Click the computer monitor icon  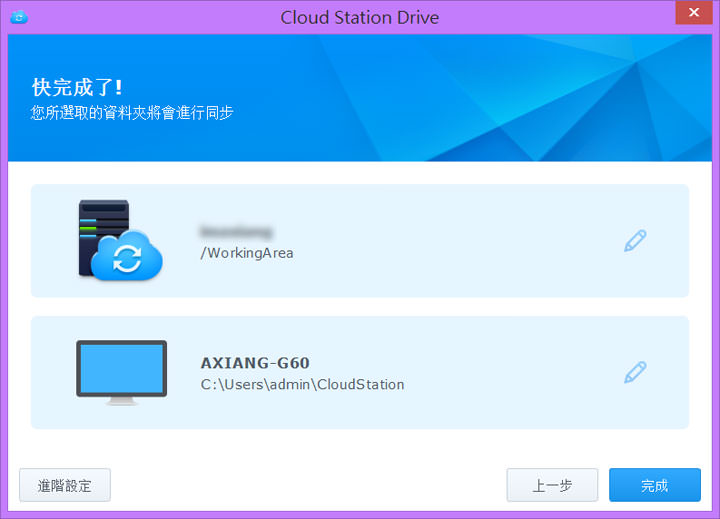tap(121, 372)
